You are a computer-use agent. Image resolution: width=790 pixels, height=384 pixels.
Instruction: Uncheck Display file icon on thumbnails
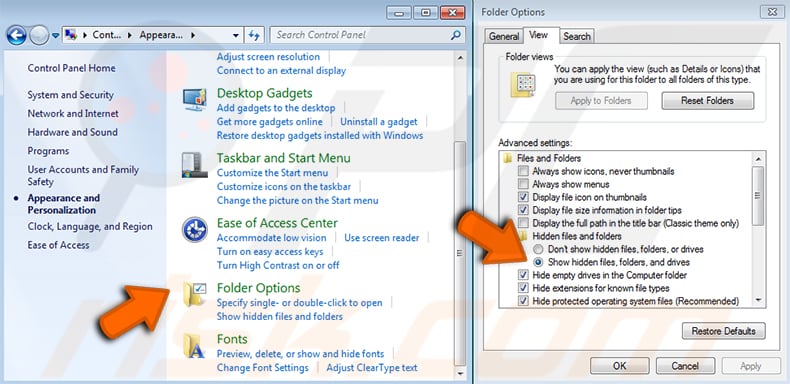pyautogui.click(x=523, y=197)
